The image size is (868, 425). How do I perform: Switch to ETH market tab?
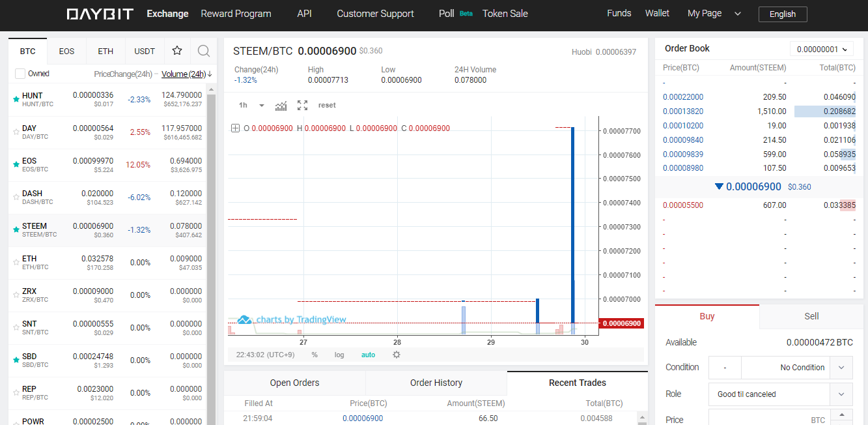tap(105, 51)
